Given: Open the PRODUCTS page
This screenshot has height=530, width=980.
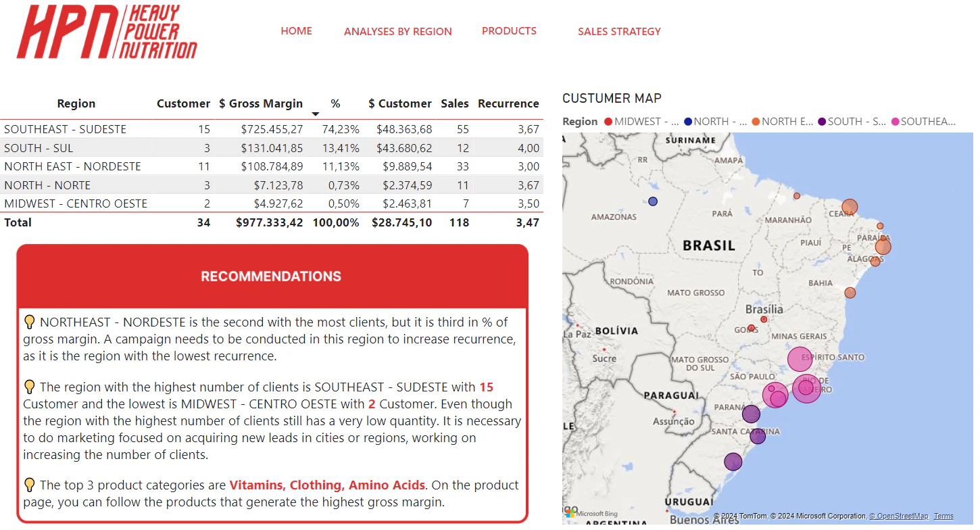Looking at the screenshot, I should [509, 31].
